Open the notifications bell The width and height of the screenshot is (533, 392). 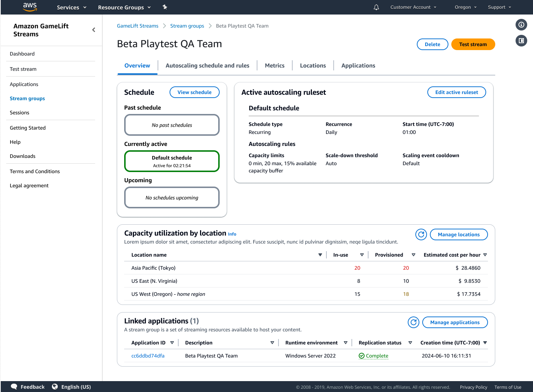pyautogui.click(x=376, y=7)
